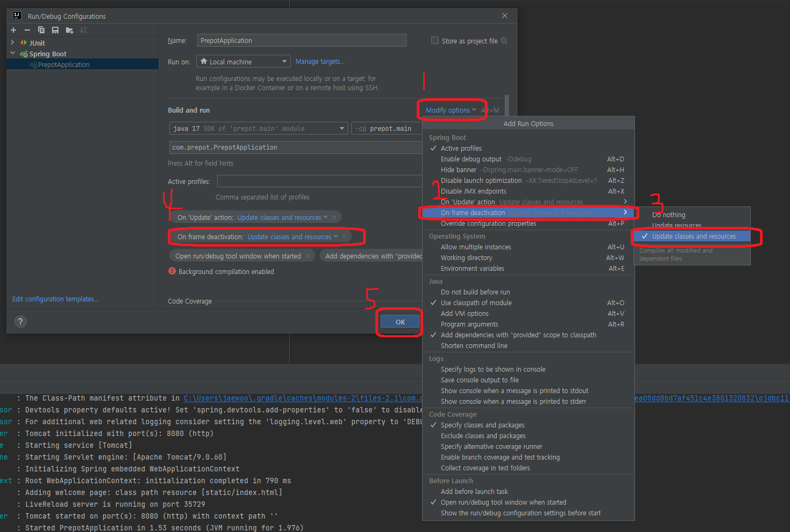Click the home icon in Run on field

coord(204,62)
